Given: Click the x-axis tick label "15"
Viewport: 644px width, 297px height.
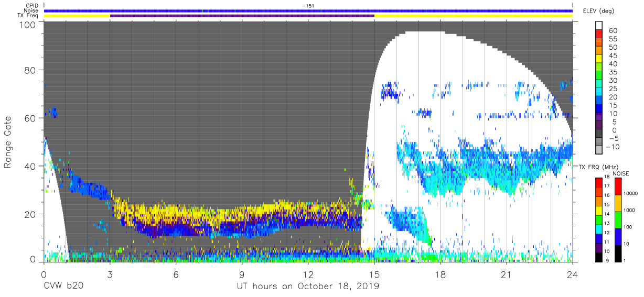Looking at the screenshot, I should 374,274.
